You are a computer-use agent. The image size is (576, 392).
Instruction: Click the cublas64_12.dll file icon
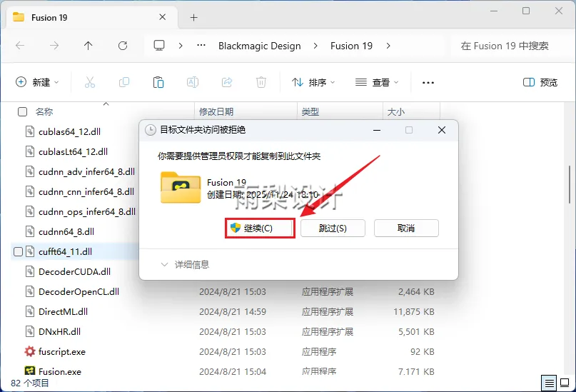coord(30,131)
